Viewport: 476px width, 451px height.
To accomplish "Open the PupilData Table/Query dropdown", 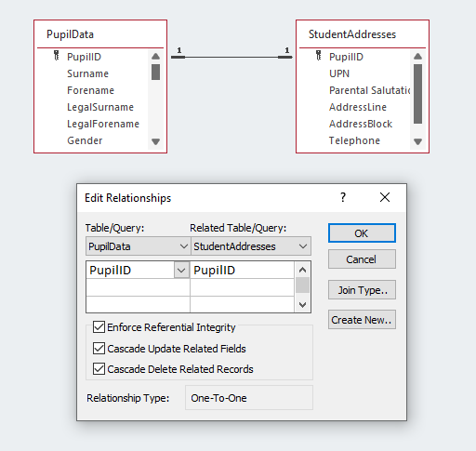I will (x=184, y=246).
